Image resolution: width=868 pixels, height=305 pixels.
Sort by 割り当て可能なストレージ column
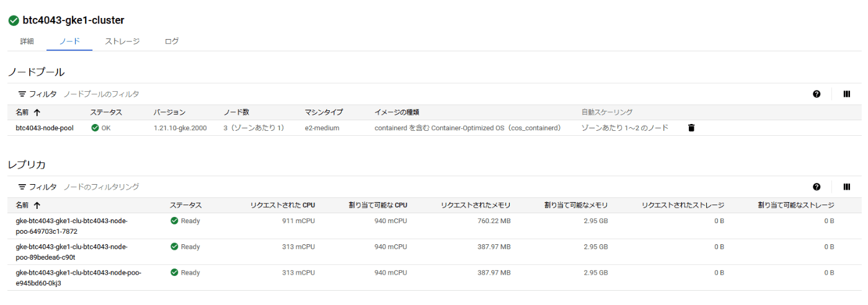click(x=796, y=205)
